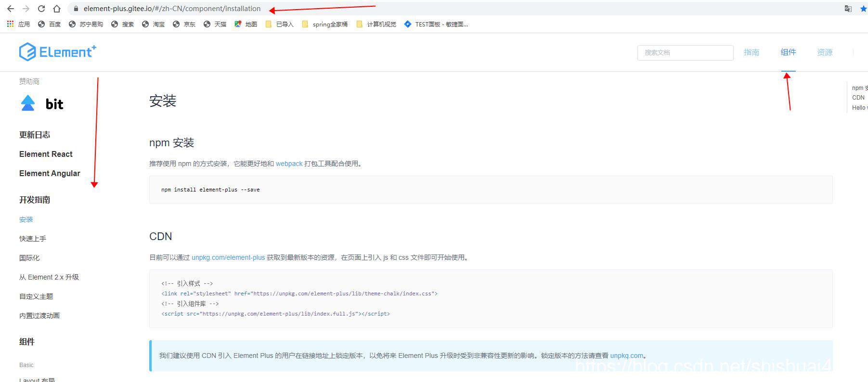
Task: Open the 计算机视觉 bookmark folder
Action: click(x=376, y=24)
